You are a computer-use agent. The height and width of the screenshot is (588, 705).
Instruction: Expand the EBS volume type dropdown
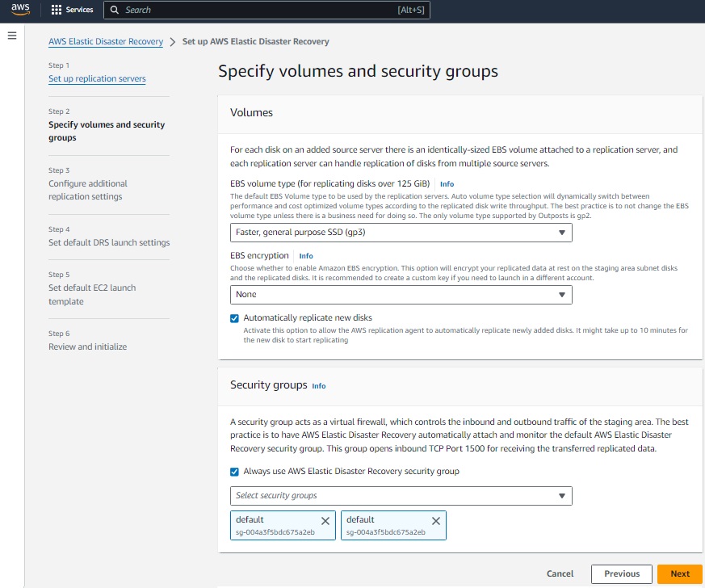401,233
